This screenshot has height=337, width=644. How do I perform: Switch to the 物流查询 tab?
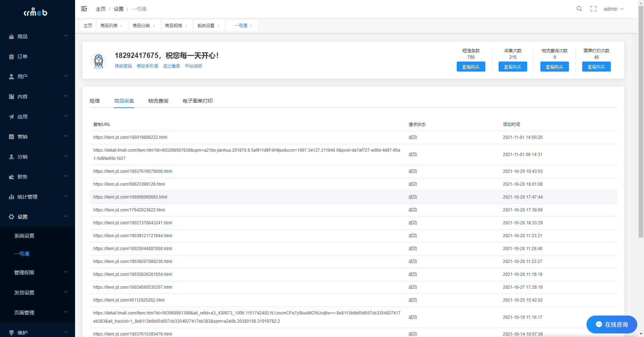point(158,101)
